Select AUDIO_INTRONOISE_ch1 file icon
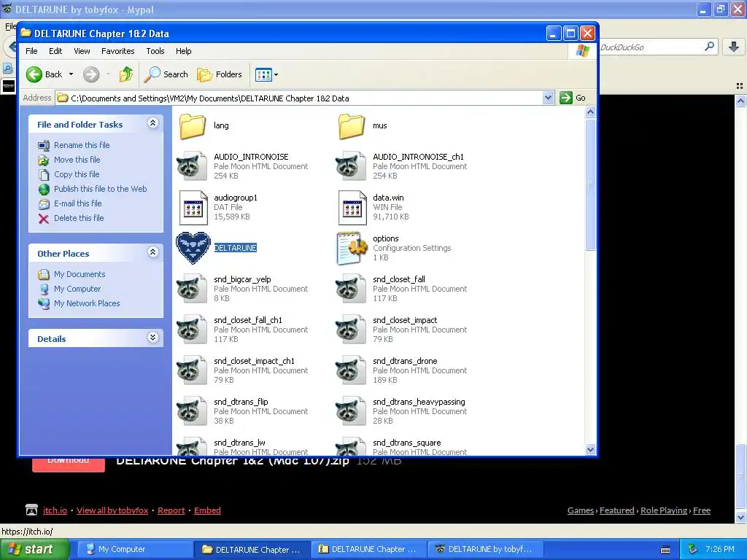The height and width of the screenshot is (560, 747). point(351,166)
